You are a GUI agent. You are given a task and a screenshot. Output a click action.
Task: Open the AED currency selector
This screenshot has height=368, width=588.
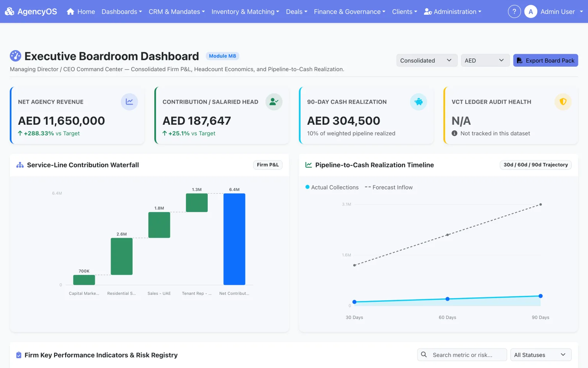tap(485, 60)
